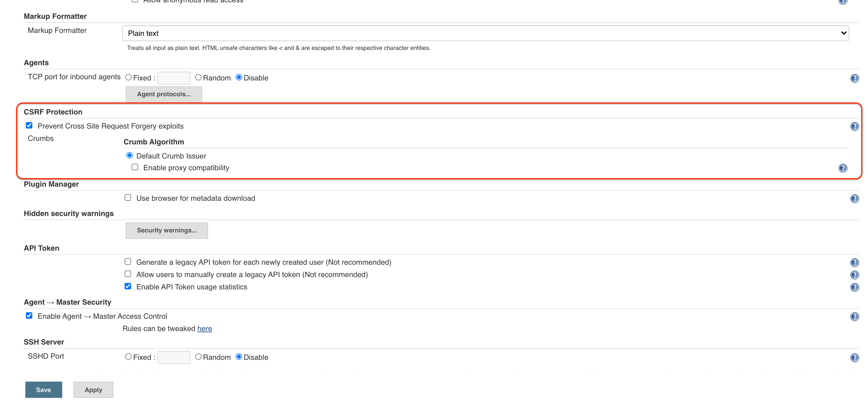This screenshot has height=405, width=868.
Task: Select Fixed radio button for TCP port
Action: click(x=127, y=77)
